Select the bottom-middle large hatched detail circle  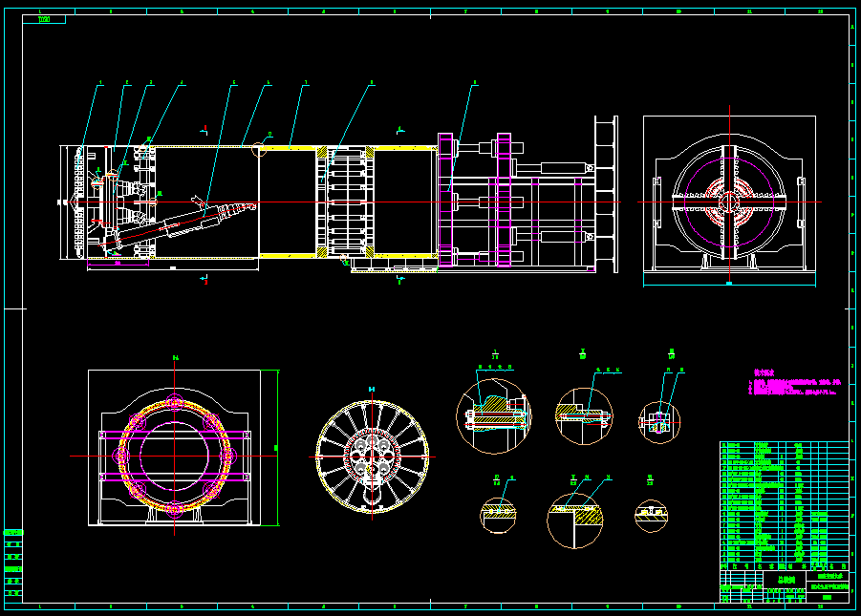(x=575, y=520)
